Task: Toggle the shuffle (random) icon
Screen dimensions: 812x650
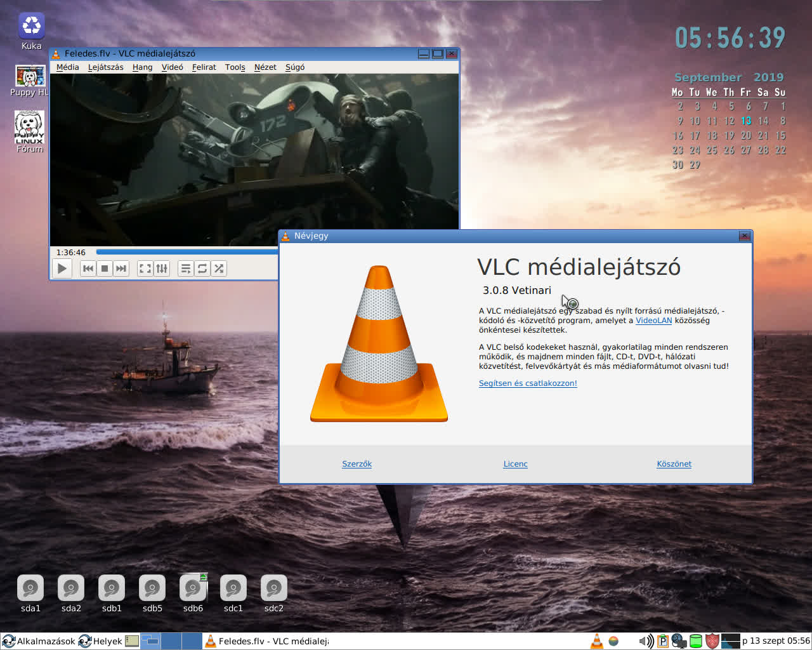Action: point(219,269)
